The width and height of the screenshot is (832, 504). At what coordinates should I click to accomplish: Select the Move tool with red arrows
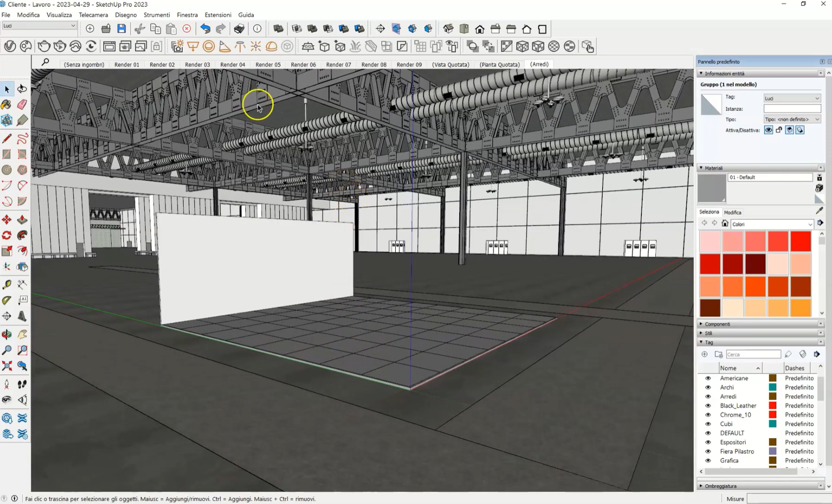click(x=7, y=220)
